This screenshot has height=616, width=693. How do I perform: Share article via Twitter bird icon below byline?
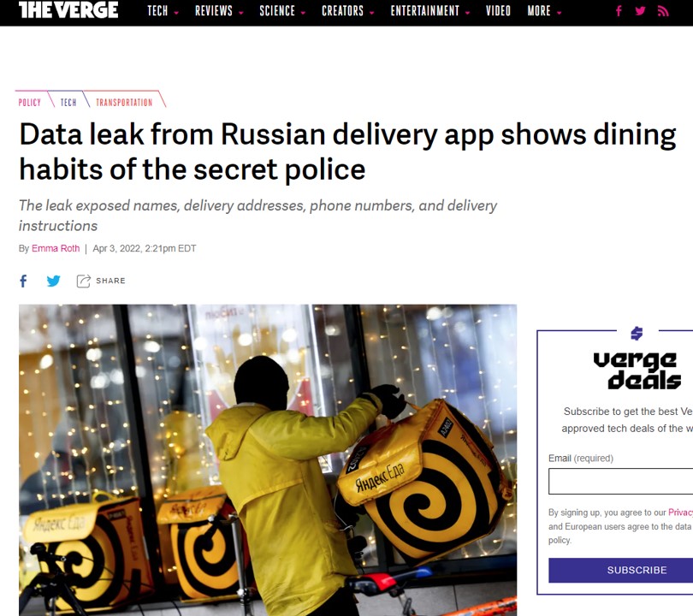54,281
